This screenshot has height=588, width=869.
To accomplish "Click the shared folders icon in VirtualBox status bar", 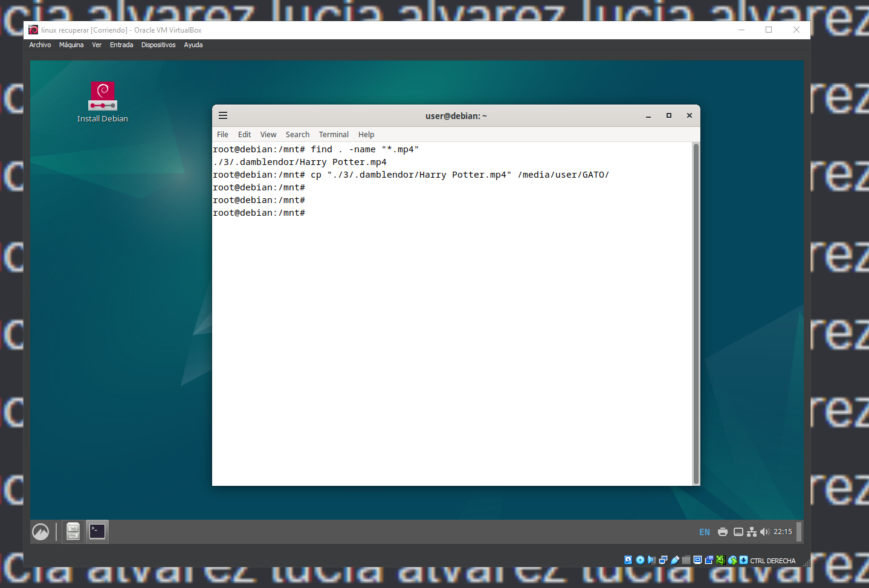I will 686,560.
